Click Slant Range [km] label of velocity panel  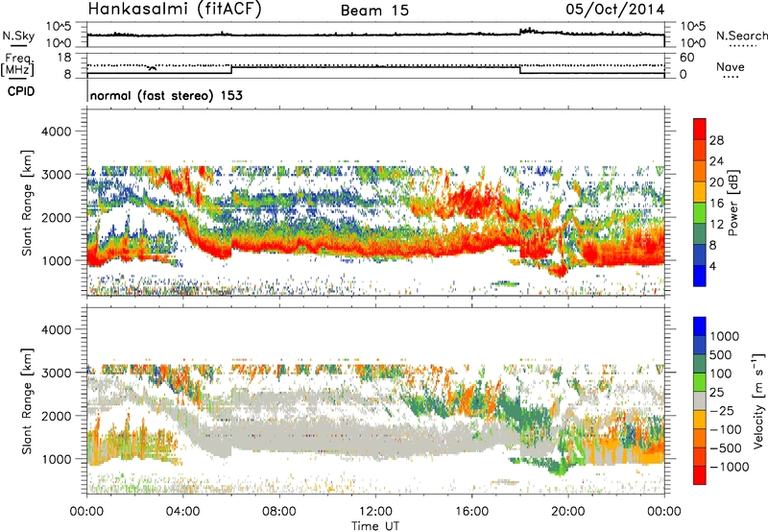pyautogui.click(x=27, y=400)
